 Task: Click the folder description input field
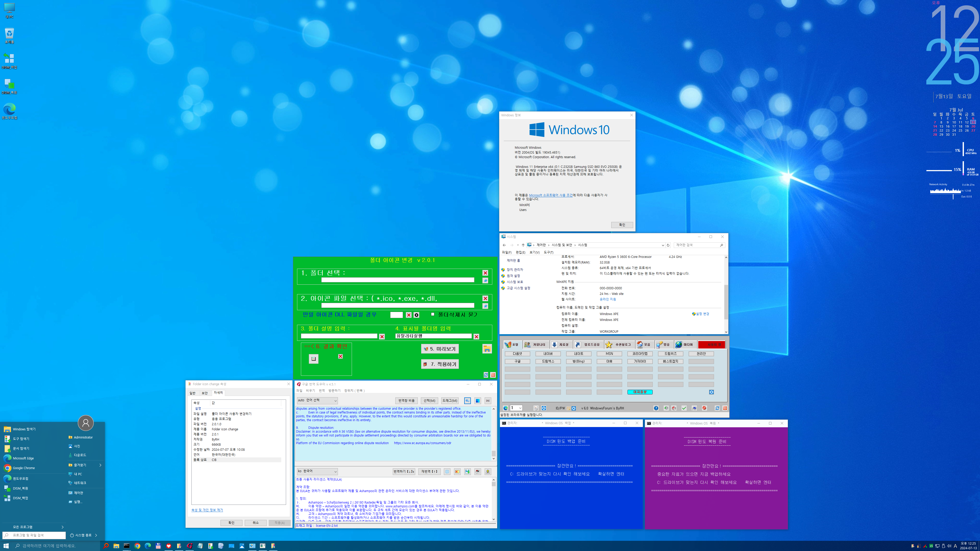(339, 336)
